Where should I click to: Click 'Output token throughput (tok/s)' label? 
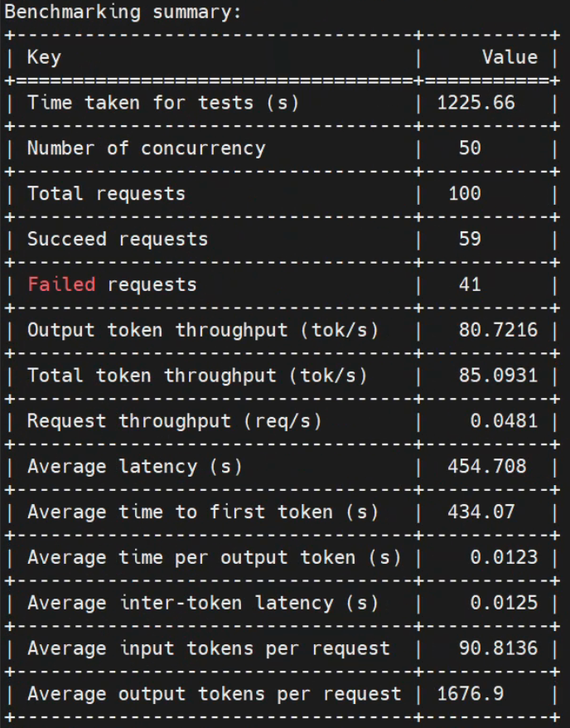click(203, 330)
